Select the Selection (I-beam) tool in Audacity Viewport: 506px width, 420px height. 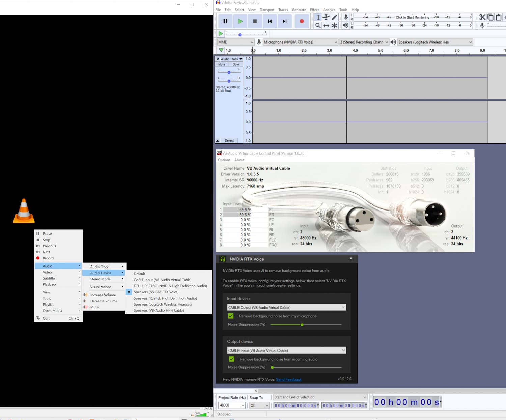coord(318,17)
